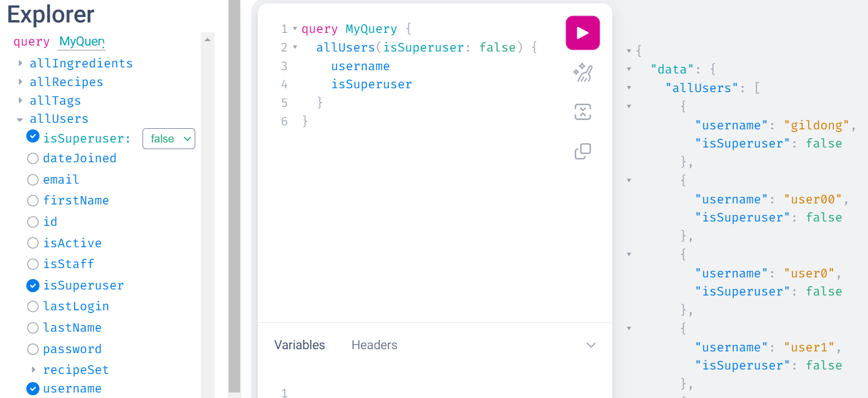Screen dimensions: 868x398
Task: Open the Variables tab
Action: point(299,345)
